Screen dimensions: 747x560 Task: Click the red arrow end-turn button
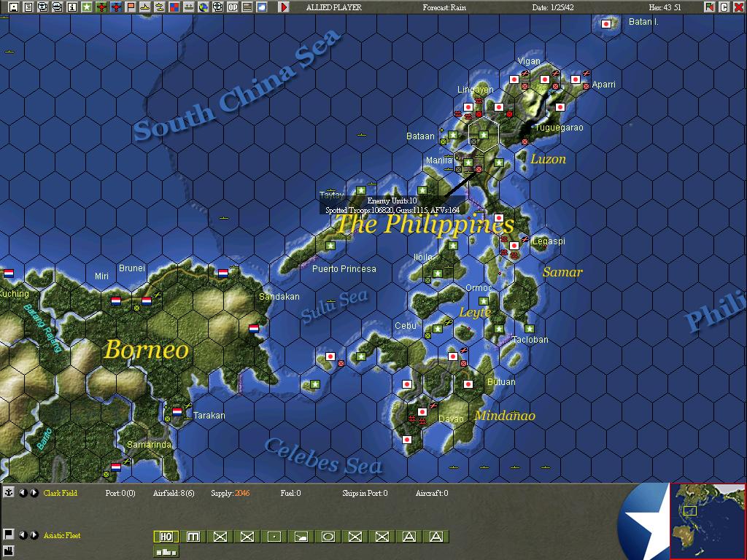[284, 7]
